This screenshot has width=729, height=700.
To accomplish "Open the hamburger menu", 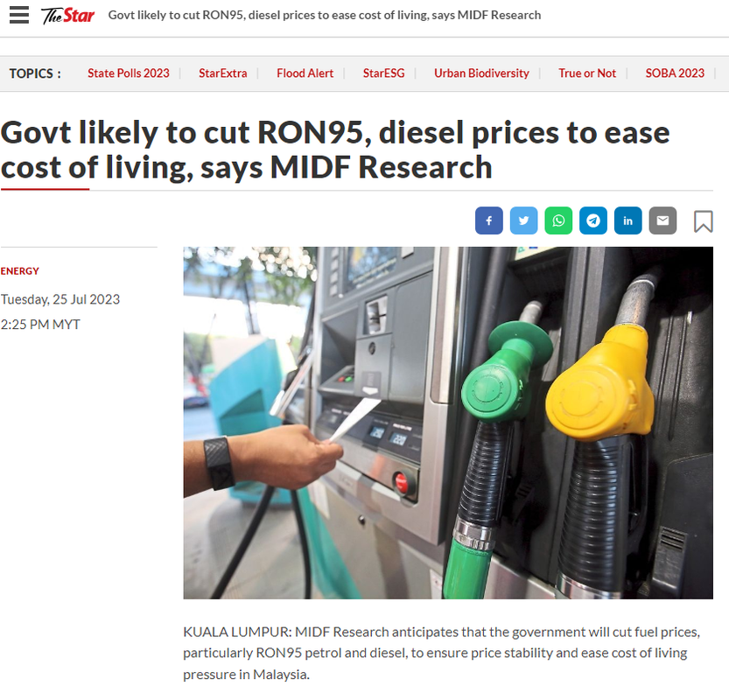I will tap(19, 15).
